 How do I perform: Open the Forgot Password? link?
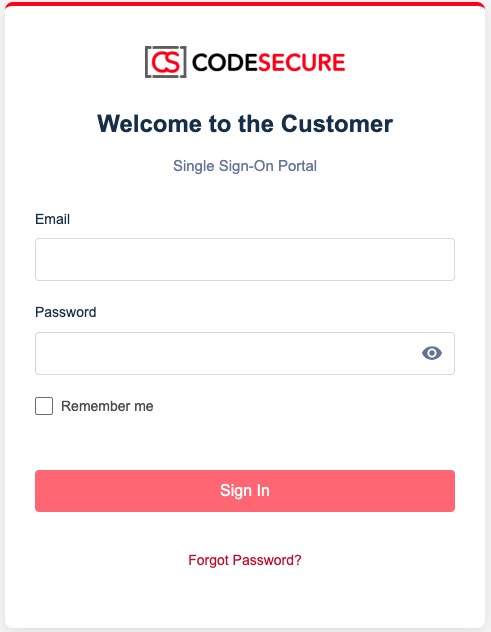(x=245, y=560)
